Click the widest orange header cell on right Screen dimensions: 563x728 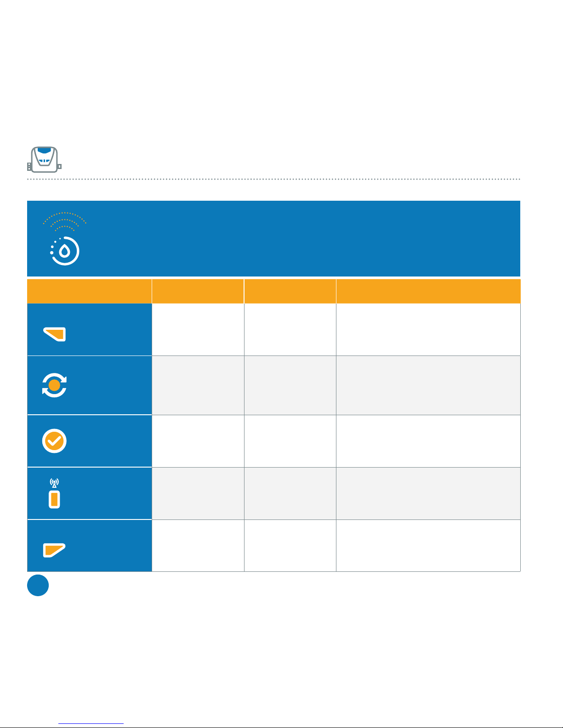pyautogui.click(x=428, y=291)
